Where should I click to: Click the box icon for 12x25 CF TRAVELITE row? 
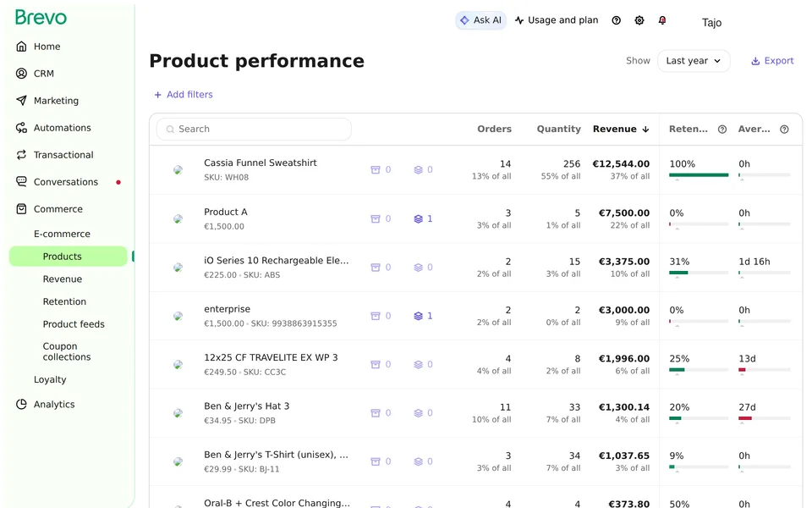click(x=376, y=364)
